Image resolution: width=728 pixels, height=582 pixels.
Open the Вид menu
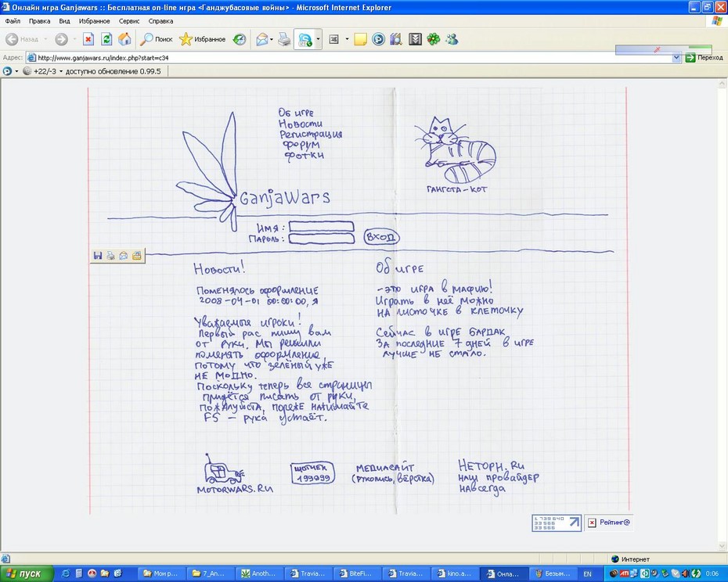click(64, 21)
